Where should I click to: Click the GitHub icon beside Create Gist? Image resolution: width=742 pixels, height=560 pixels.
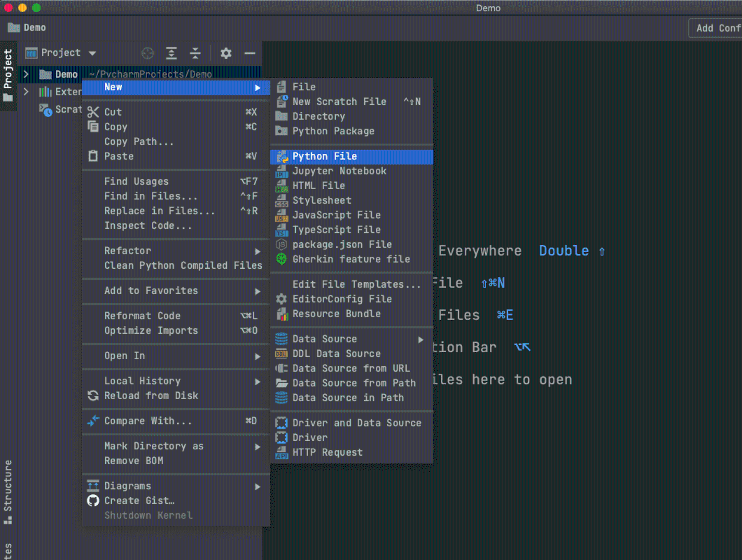93,501
